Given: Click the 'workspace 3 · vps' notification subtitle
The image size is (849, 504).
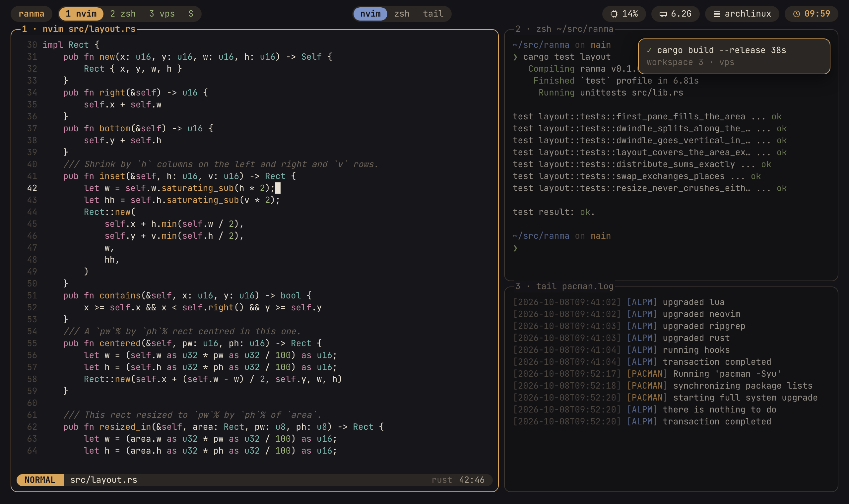Looking at the screenshot, I should (x=690, y=62).
